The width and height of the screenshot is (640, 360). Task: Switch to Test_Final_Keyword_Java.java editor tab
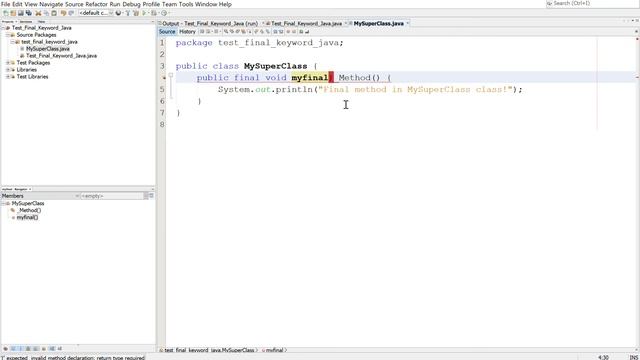tap(306, 24)
